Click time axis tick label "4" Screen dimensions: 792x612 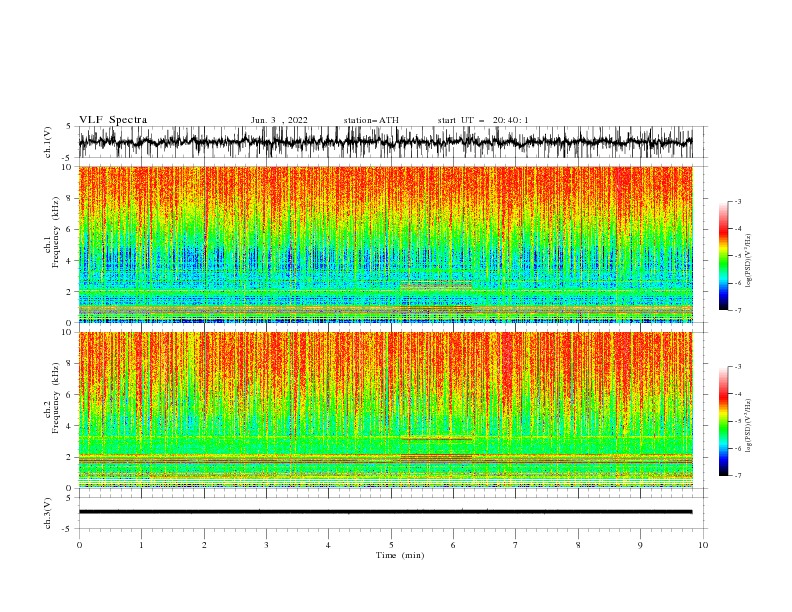click(x=329, y=545)
